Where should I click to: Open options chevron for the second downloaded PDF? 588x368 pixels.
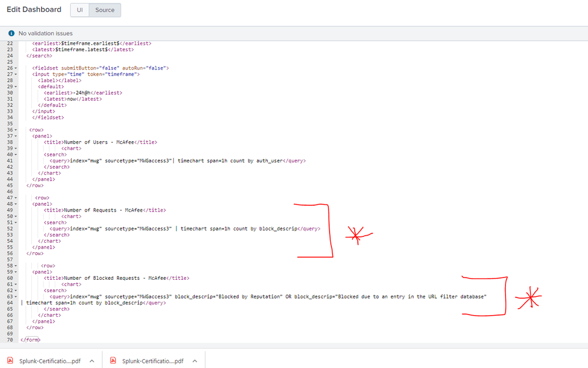[x=195, y=361]
